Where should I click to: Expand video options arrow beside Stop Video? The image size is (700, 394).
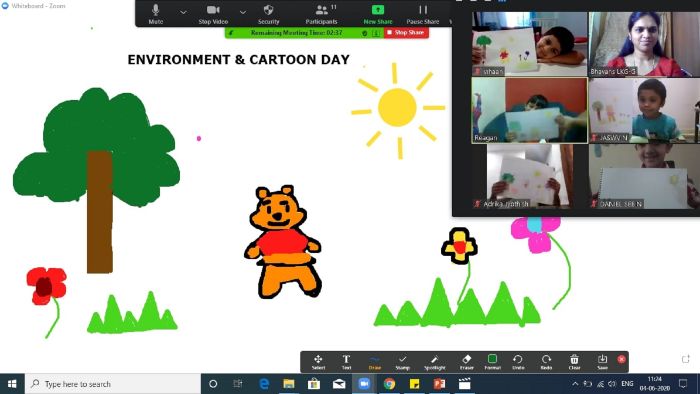click(x=243, y=12)
